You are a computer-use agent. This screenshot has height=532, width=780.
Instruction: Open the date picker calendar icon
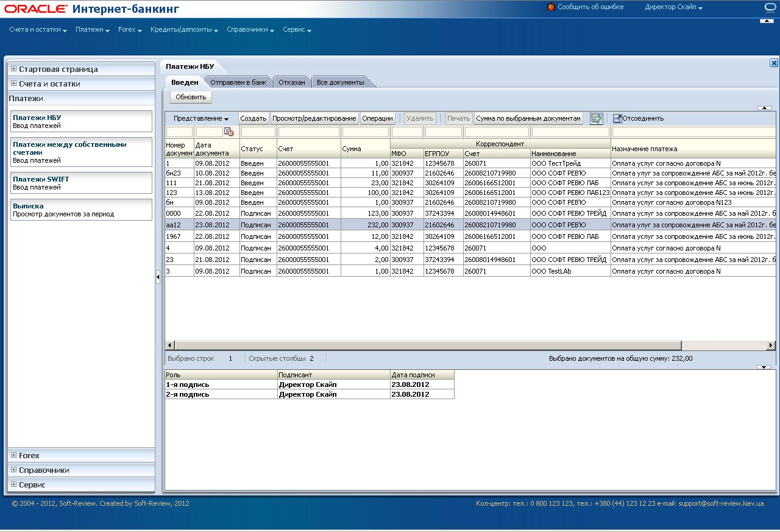click(229, 132)
